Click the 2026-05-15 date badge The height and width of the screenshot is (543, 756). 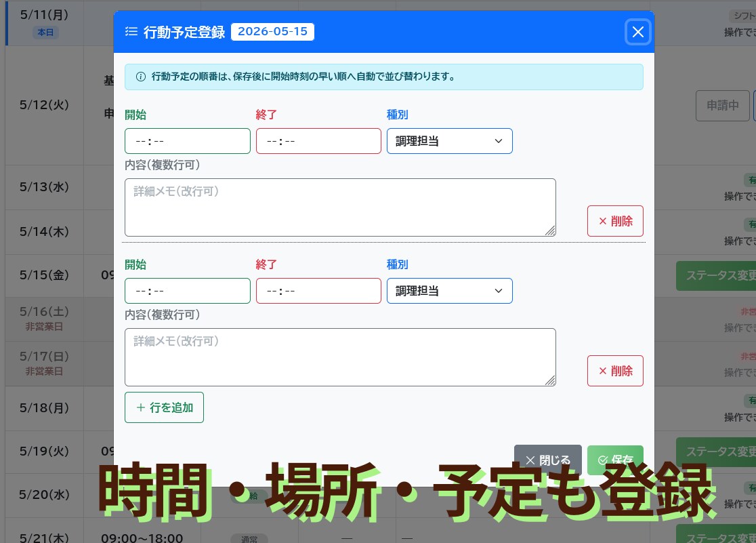[x=272, y=32]
